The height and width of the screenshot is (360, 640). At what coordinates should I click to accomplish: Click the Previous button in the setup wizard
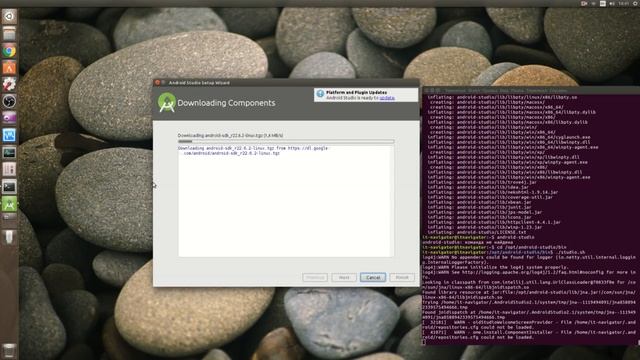pos(315,278)
